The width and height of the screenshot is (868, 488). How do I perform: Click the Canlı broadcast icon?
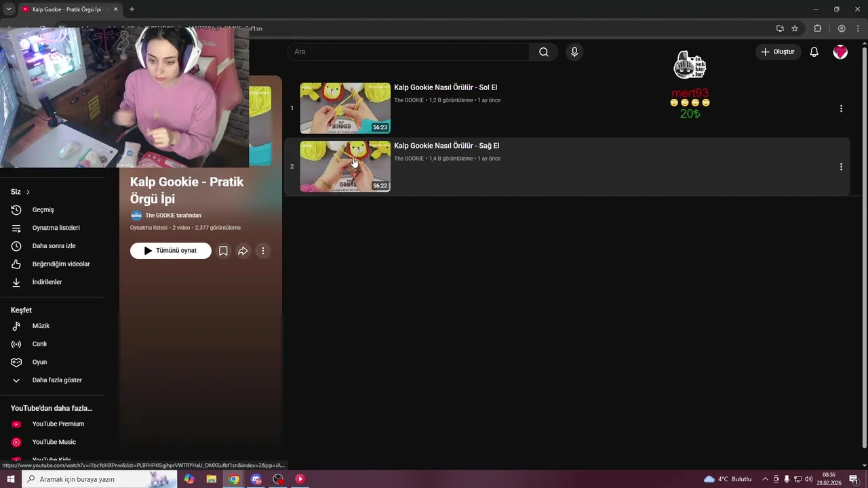pos(16,344)
